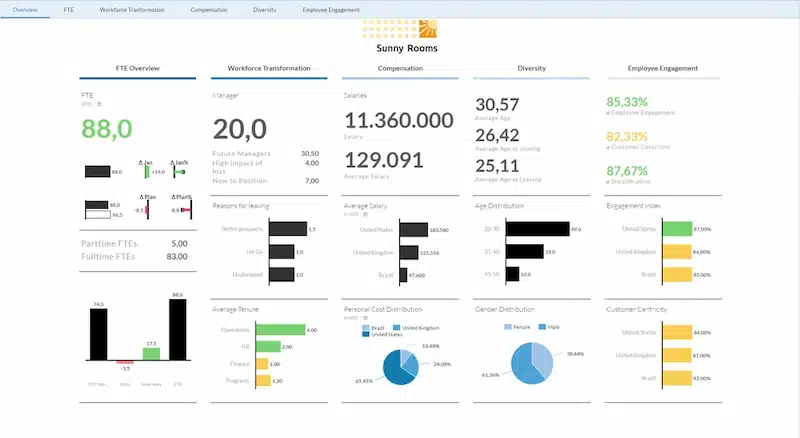800x438 pixels.
Task: Click the Diversity column header
Action: point(531,69)
